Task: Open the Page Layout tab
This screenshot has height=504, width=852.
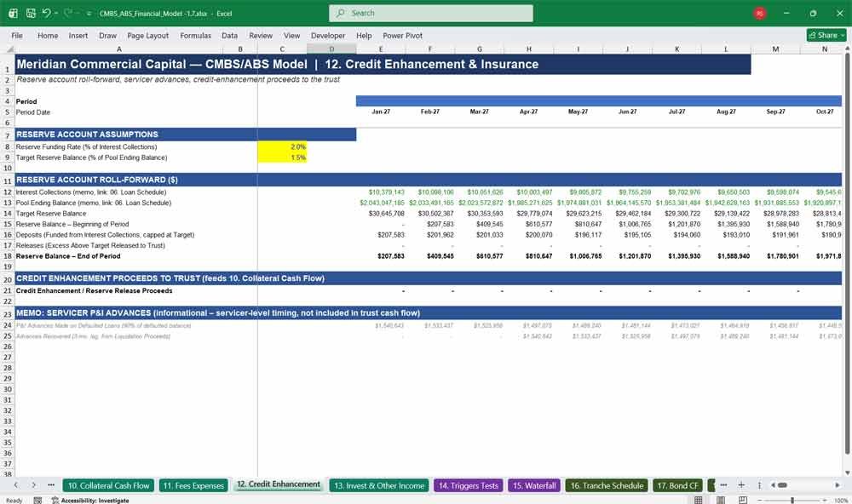Action: pos(147,35)
